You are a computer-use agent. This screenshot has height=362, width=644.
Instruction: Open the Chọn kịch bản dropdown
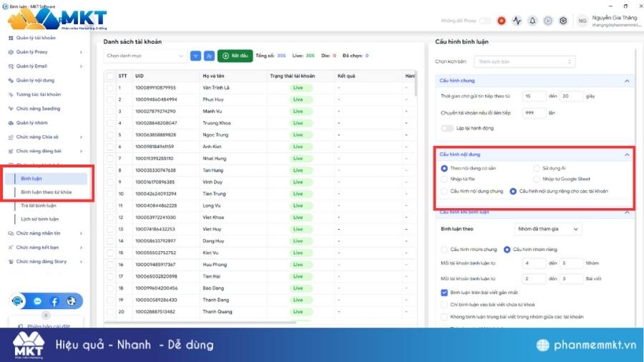[x=525, y=62]
